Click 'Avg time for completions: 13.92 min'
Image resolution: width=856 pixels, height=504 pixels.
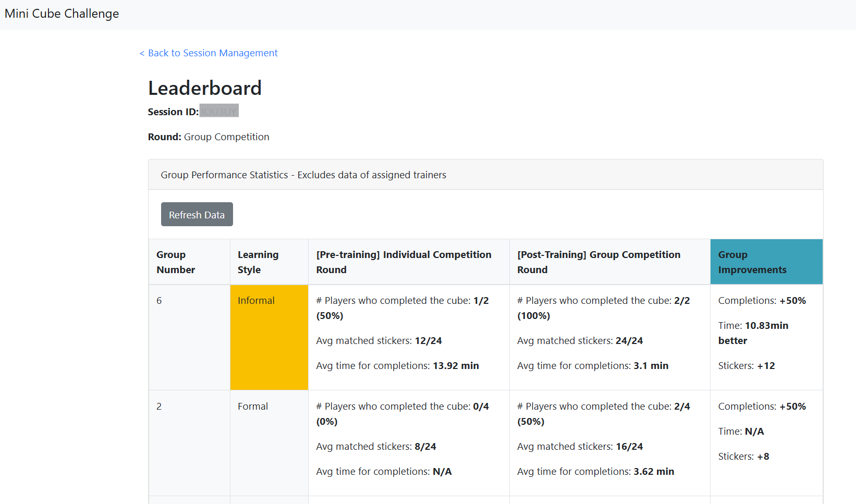point(397,366)
